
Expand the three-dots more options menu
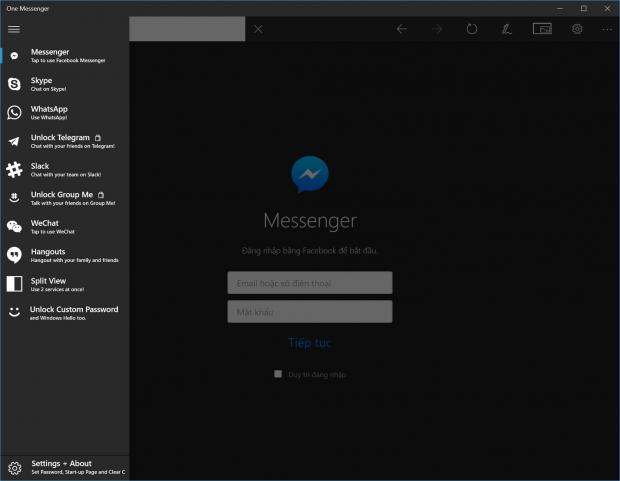tap(607, 29)
